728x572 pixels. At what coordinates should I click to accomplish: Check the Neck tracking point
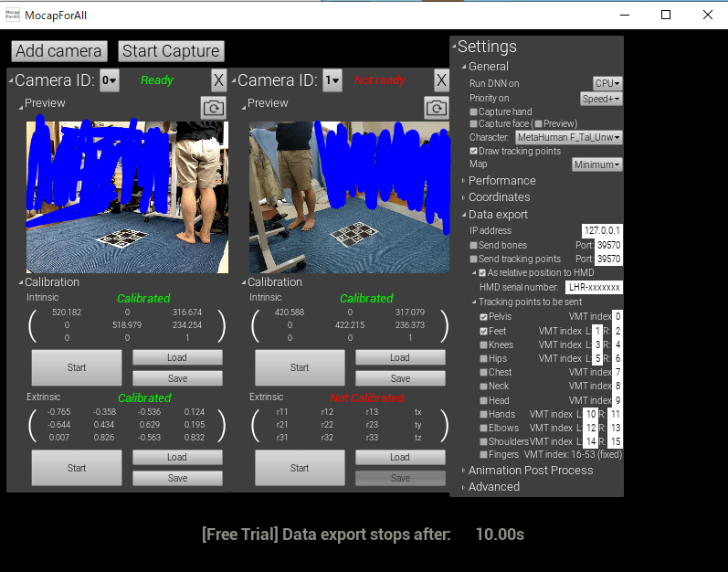(484, 387)
